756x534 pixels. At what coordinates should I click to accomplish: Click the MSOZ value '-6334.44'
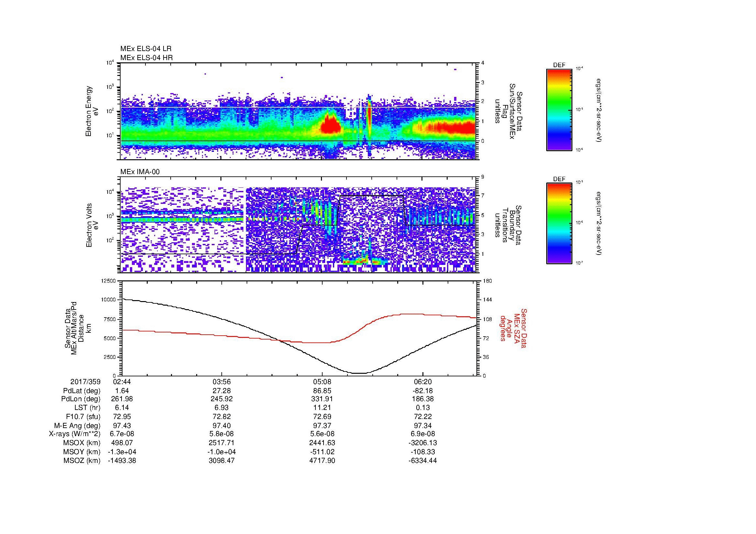[x=423, y=461]
